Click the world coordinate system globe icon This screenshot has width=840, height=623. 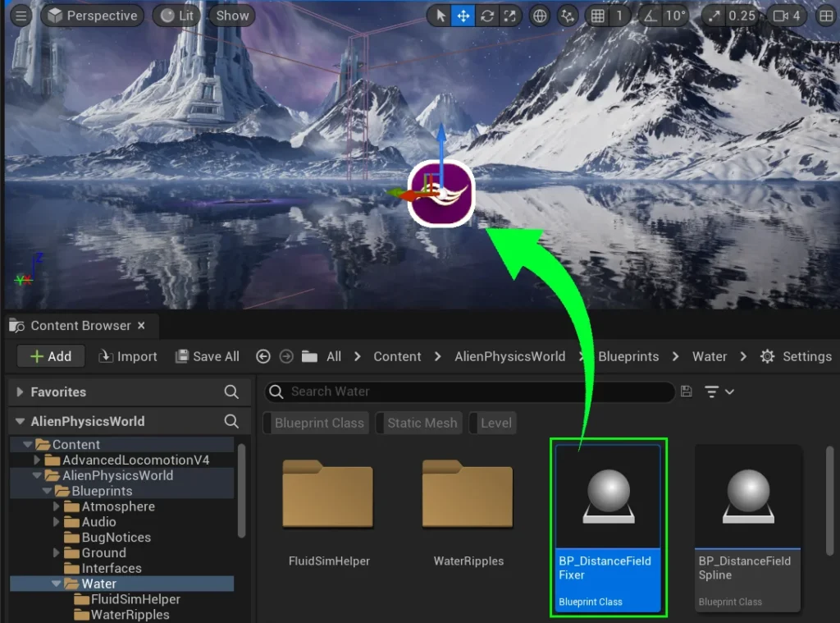pyautogui.click(x=540, y=16)
